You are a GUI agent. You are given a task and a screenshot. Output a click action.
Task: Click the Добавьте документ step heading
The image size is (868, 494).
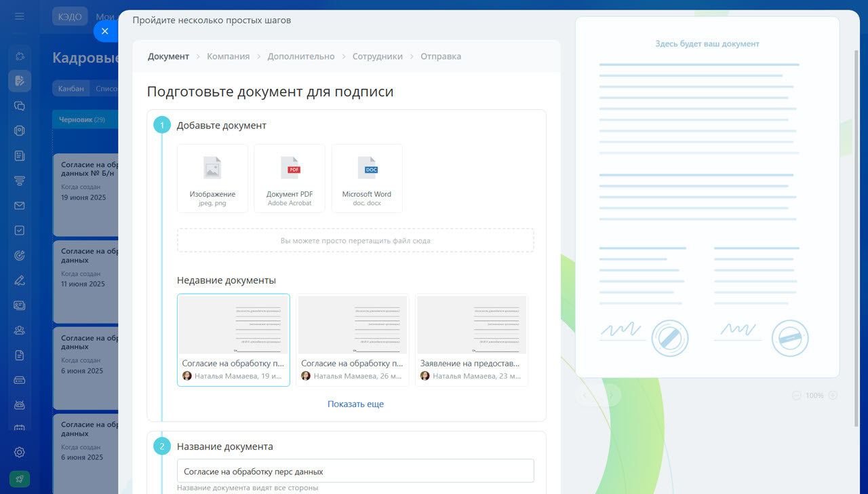[x=222, y=126]
